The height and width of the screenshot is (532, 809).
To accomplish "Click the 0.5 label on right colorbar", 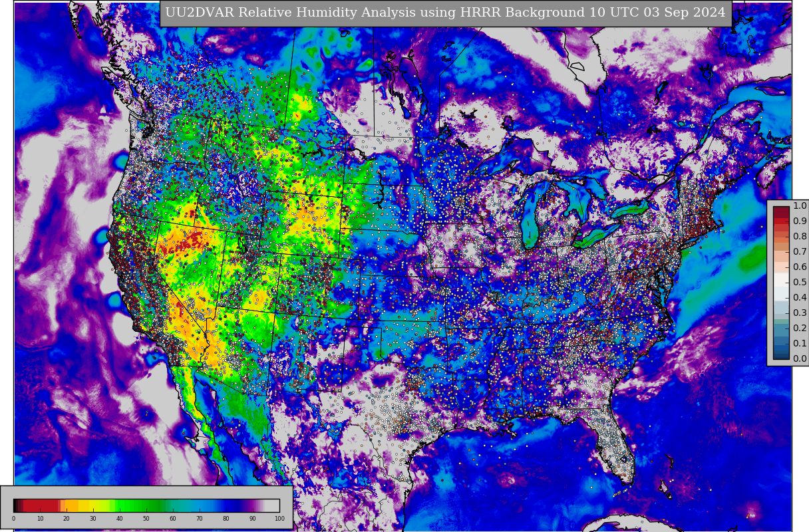I will [x=800, y=283].
